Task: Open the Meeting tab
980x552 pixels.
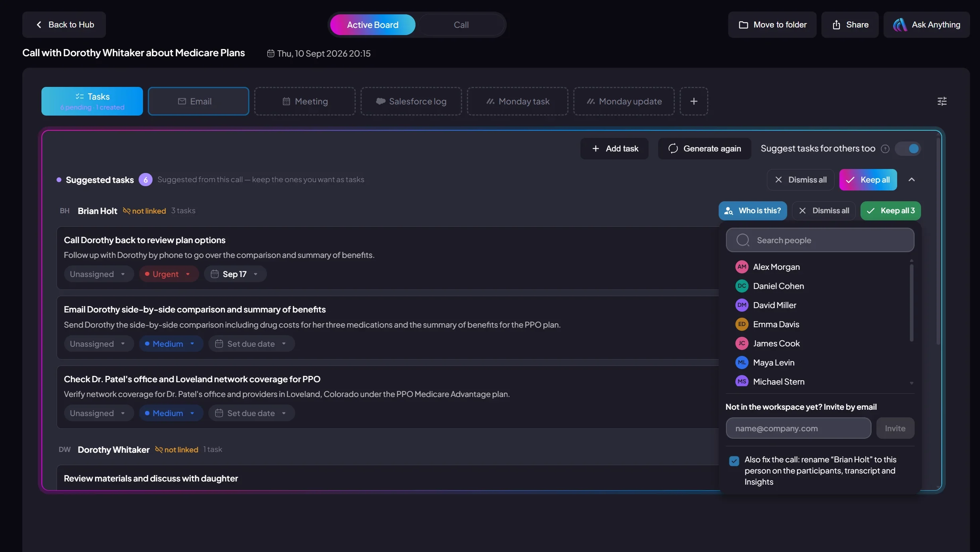Action: [305, 101]
